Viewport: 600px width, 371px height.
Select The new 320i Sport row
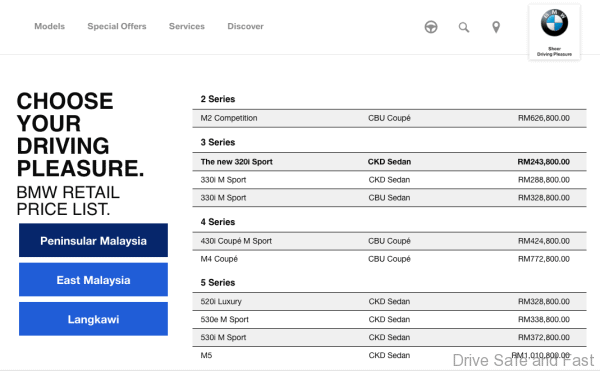(x=389, y=162)
